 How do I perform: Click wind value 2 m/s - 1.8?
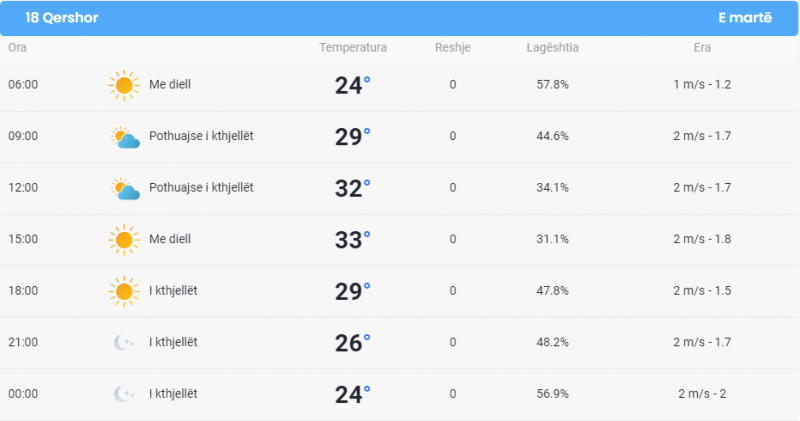(702, 239)
